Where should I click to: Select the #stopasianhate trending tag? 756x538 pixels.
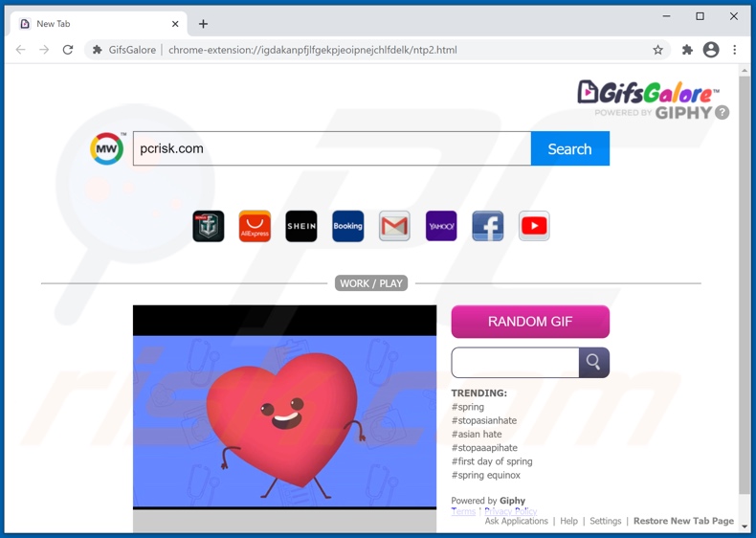(483, 420)
